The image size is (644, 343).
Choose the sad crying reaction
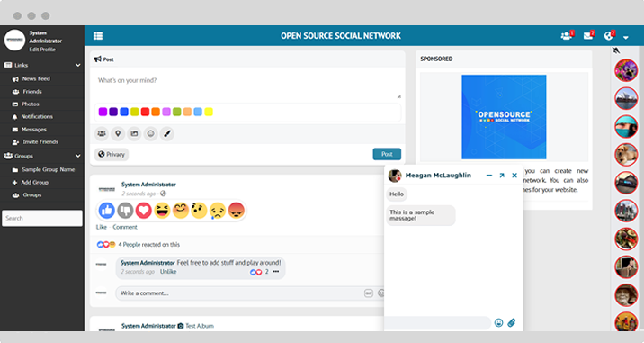(218, 211)
